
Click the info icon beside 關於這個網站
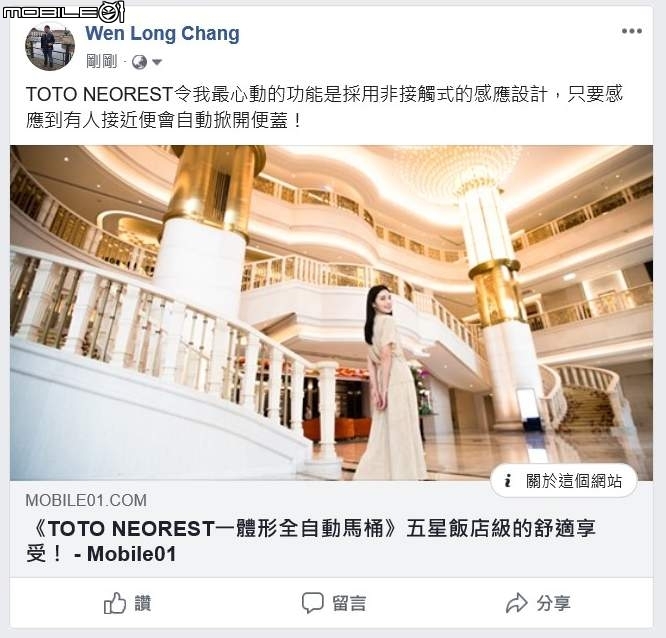508,481
